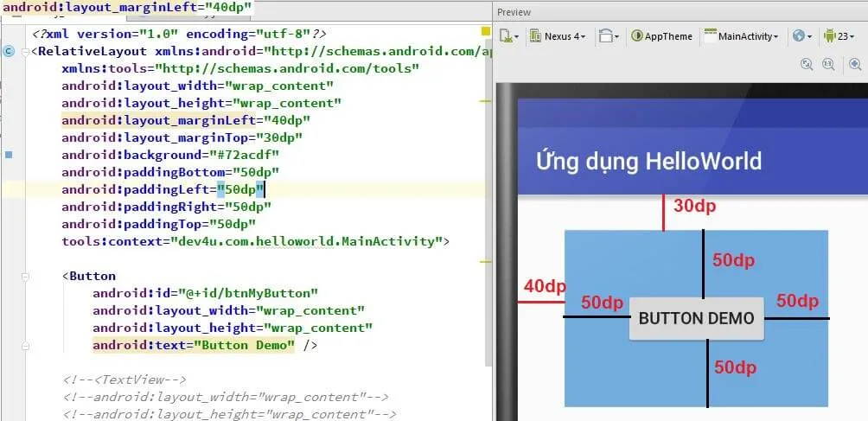
Task: Click the commented layout_width line
Action: point(226,397)
